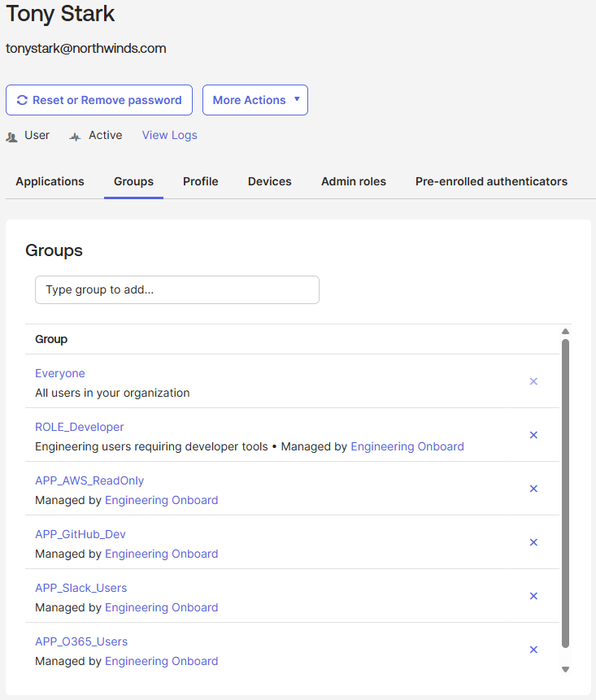Remove user from ROLE_Developer group

coord(533,435)
